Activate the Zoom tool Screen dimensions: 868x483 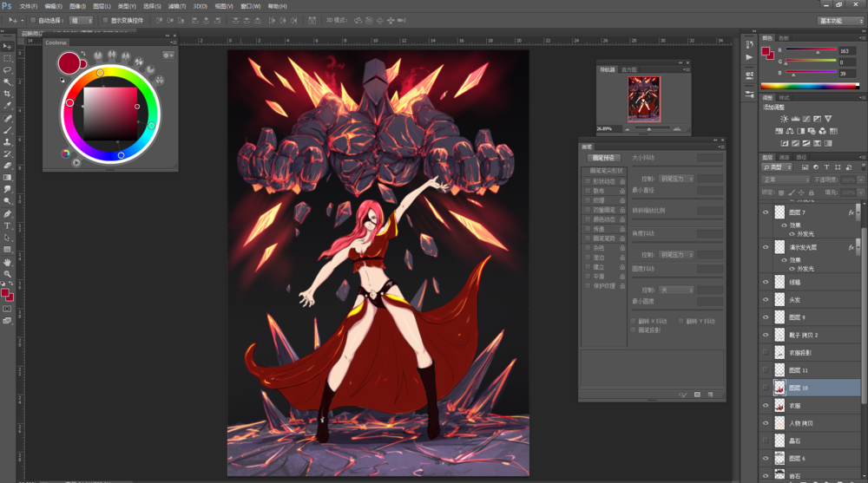8,274
